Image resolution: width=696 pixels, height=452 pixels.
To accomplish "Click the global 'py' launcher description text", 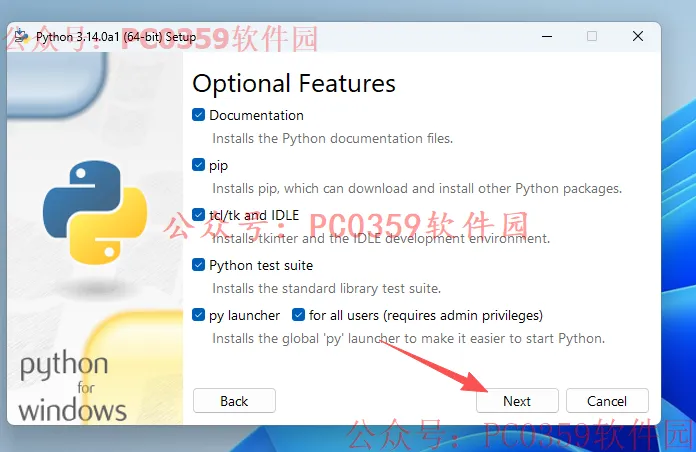I will click(x=408, y=339).
